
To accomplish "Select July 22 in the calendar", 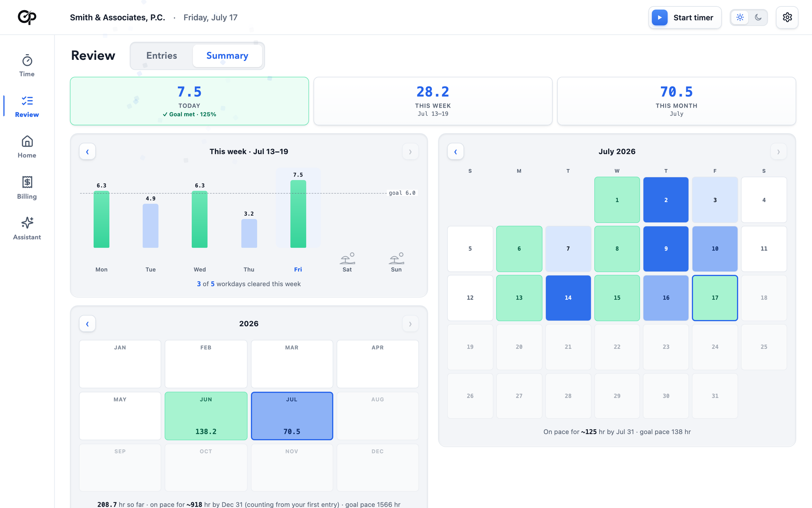I will (617, 347).
